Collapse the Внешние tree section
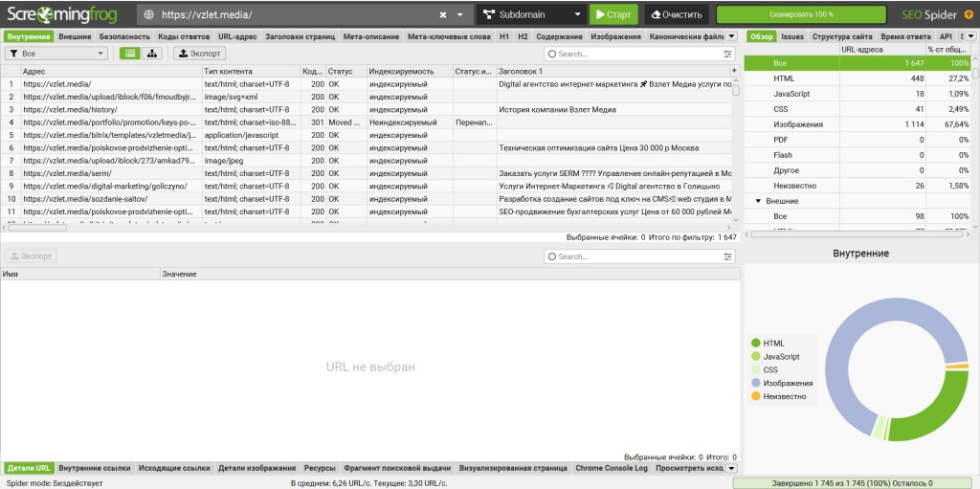980x489 pixels. tap(758, 201)
